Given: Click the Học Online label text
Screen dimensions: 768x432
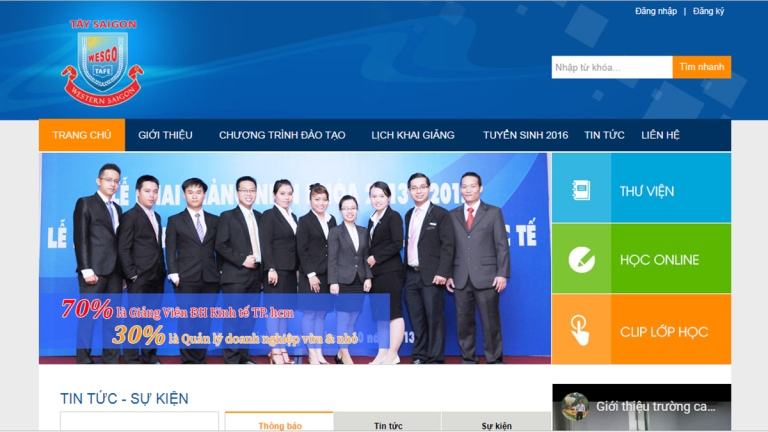Looking at the screenshot, I should point(659,260).
